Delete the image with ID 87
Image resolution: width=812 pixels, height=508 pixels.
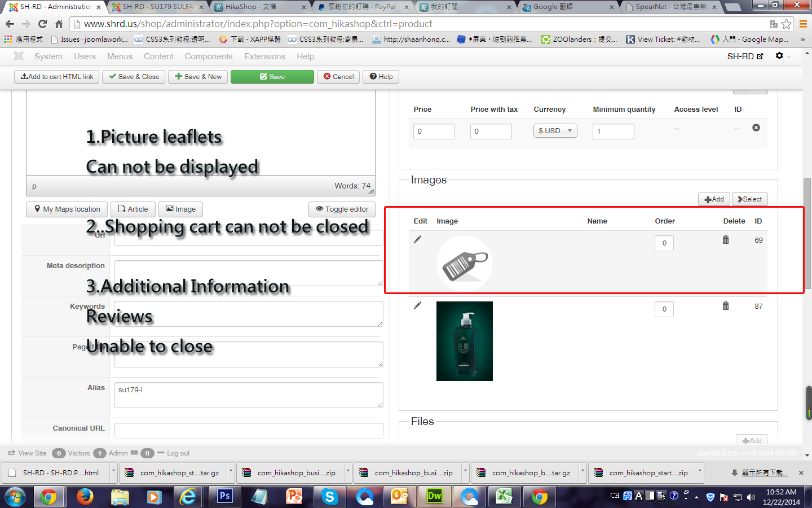point(726,306)
